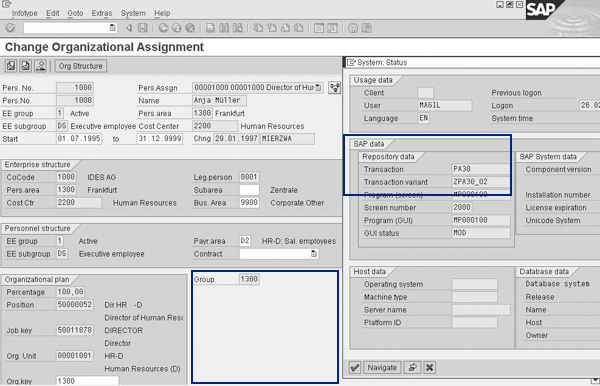Click Program (GUI) value MP000100
Image resolution: width=600 pixels, height=386 pixels.
click(481, 220)
